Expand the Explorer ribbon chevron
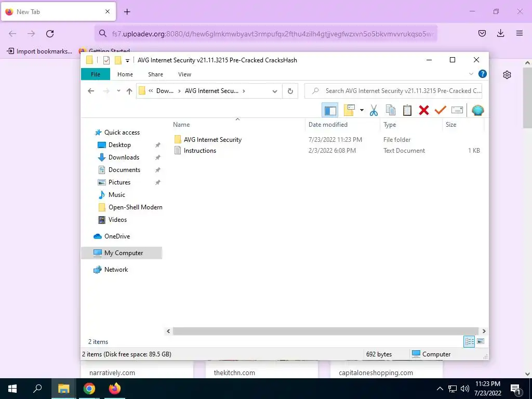Screen dimensions: 532x399 471,74
